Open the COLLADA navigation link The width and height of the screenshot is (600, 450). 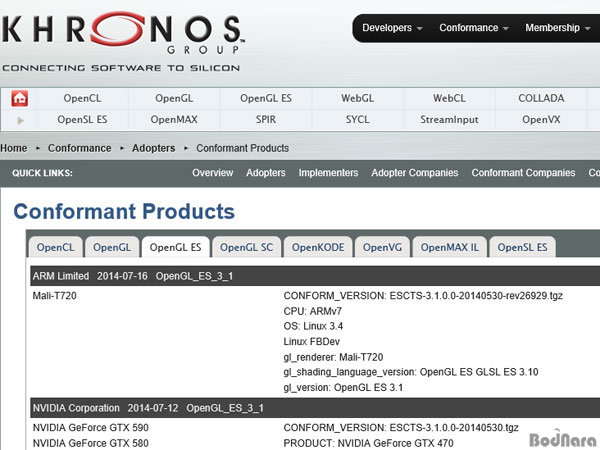(x=541, y=98)
